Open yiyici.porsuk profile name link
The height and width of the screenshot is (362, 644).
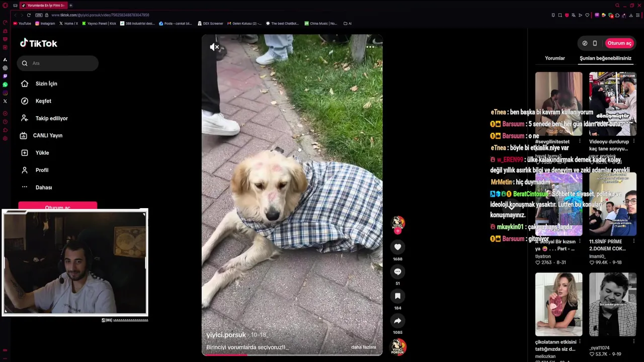[x=226, y=335]
